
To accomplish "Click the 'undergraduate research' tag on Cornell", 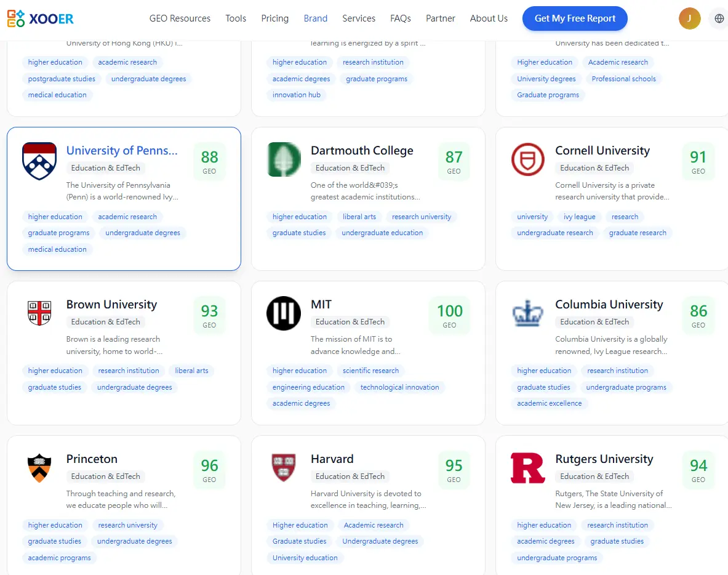I will (555, 233).
